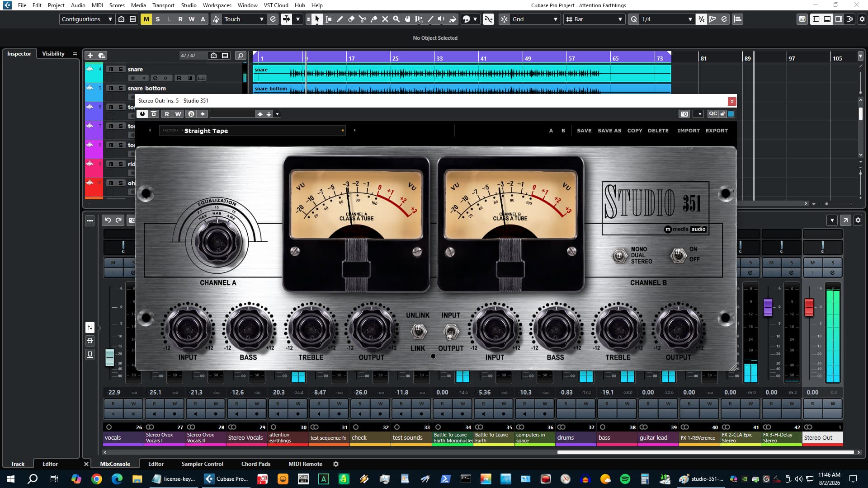Switch to the Sampler Control tab
Screen dimensions: 868x488
(202, 464)
